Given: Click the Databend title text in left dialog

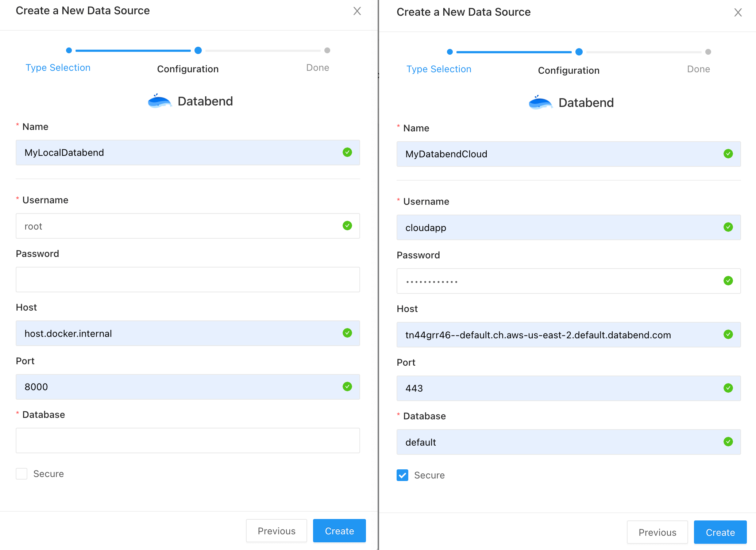Looking at the screenshot, I should [205, 101].
